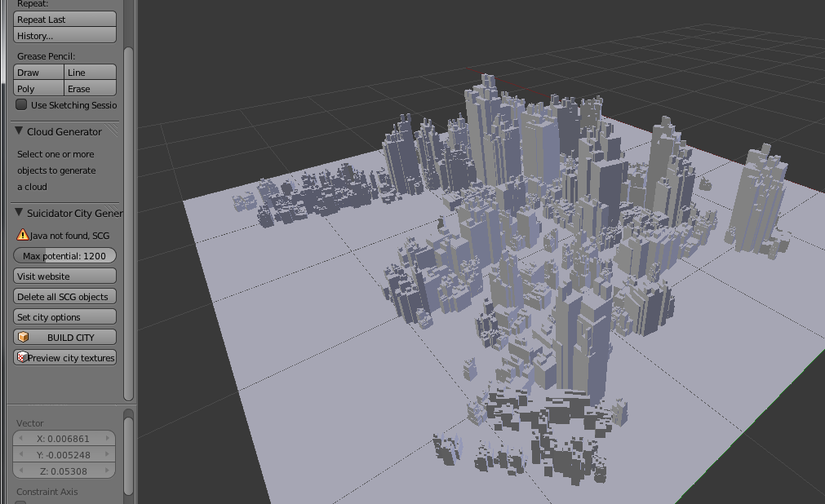
Task: Click the 'Select one or more' text
Action: [x=55, y=154]
